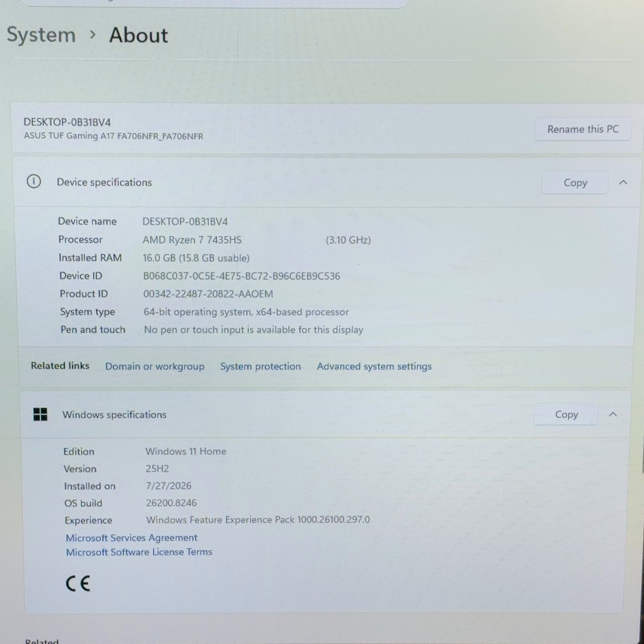Click the Installed on label

(89, 486)
